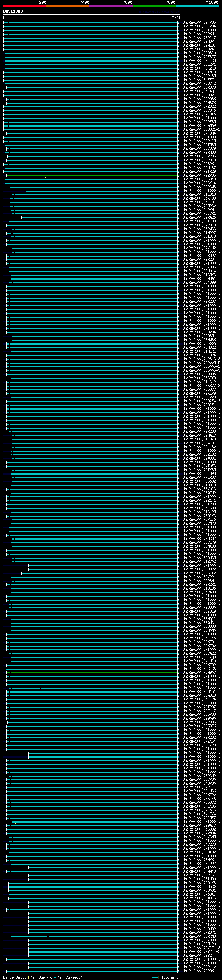222x980 pixels.
Task: Select UniRef100_Q0DBI0 label
Action: [199, 53]
